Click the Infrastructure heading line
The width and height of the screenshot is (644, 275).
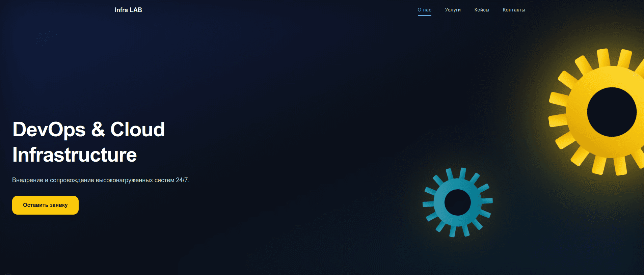click(75, 155)
